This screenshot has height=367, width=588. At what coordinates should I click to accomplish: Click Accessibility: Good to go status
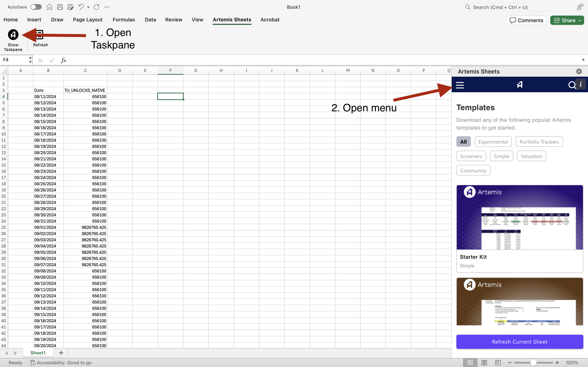click(x=61, y=363)
